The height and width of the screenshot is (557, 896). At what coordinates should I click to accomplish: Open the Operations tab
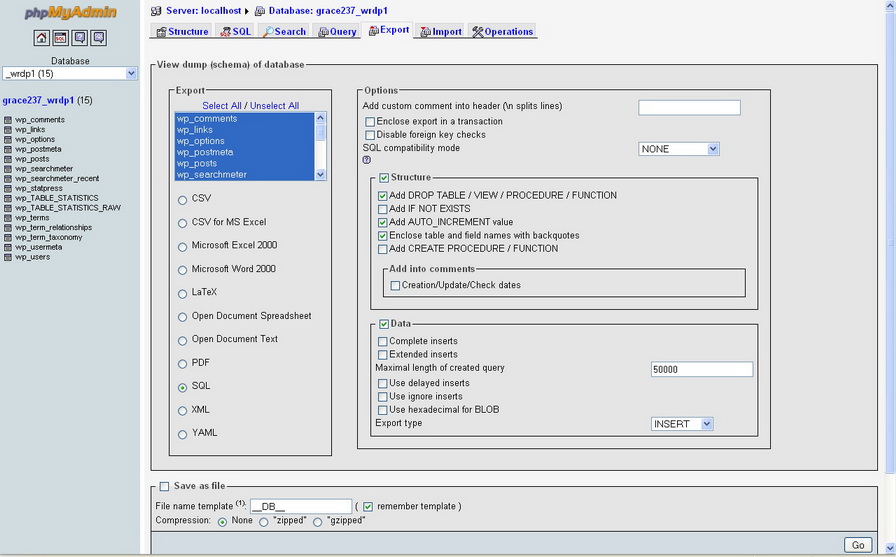(502, 31)
